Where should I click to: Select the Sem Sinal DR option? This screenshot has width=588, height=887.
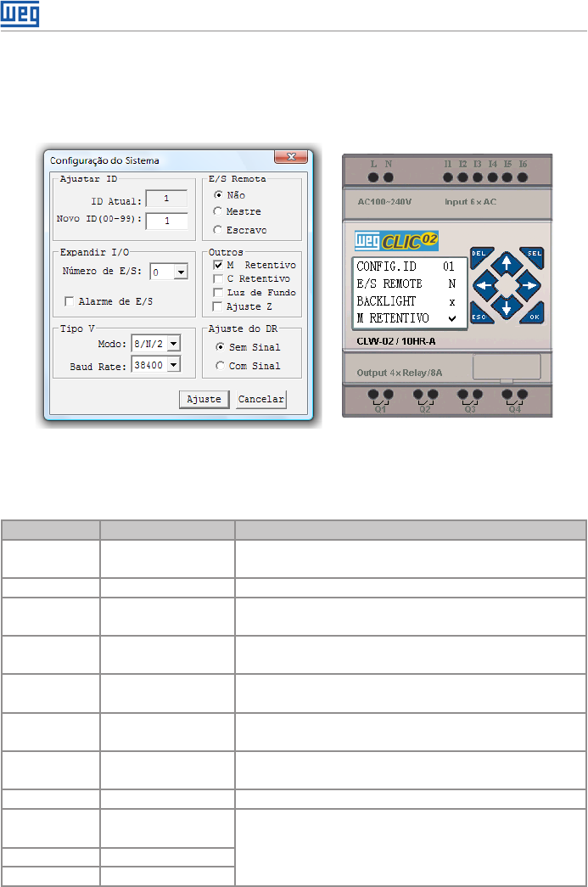point(220,347)
